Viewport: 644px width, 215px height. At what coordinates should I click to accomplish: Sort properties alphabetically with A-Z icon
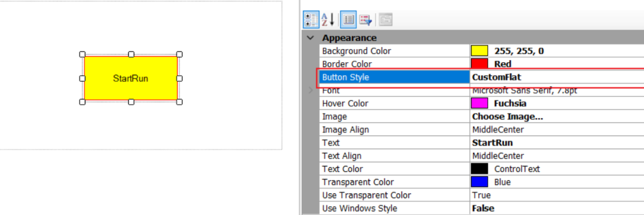click(x=328, y=19)
